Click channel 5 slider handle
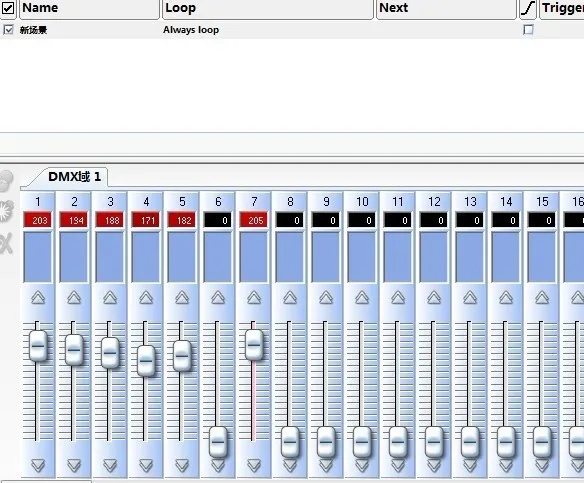 pyautogui.click(x=182, y=356)
